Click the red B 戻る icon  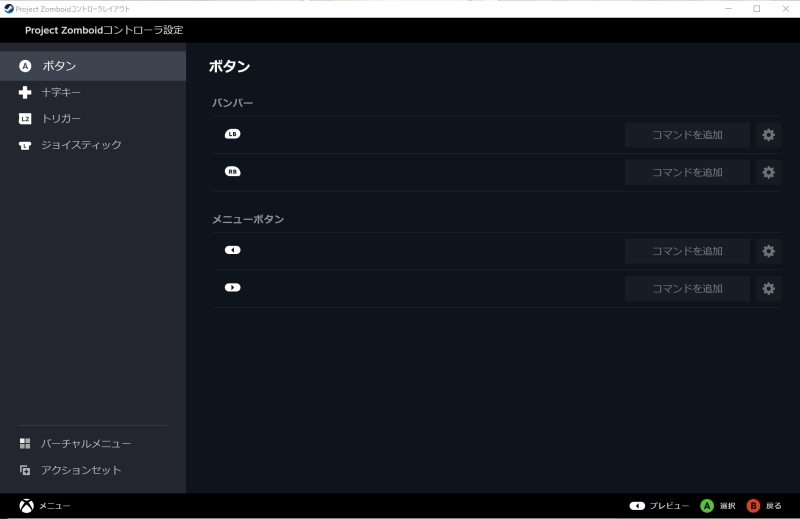point(753,506)
